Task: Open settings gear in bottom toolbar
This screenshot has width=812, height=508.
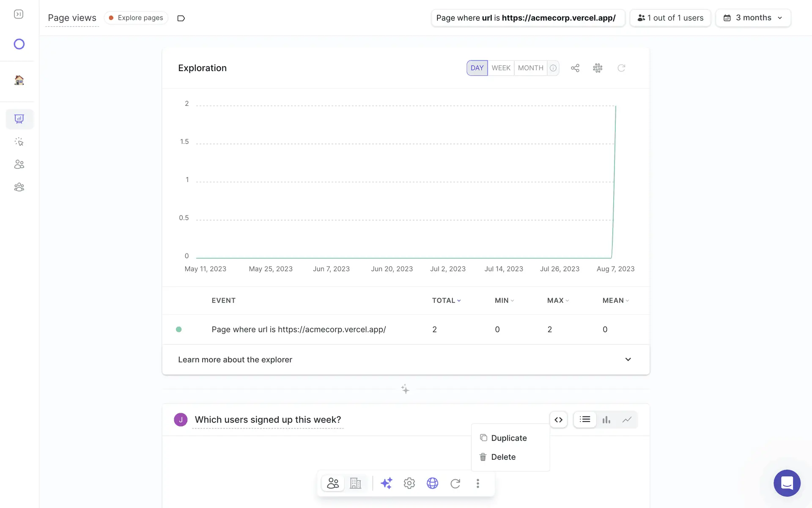Action: click(409, 483)
